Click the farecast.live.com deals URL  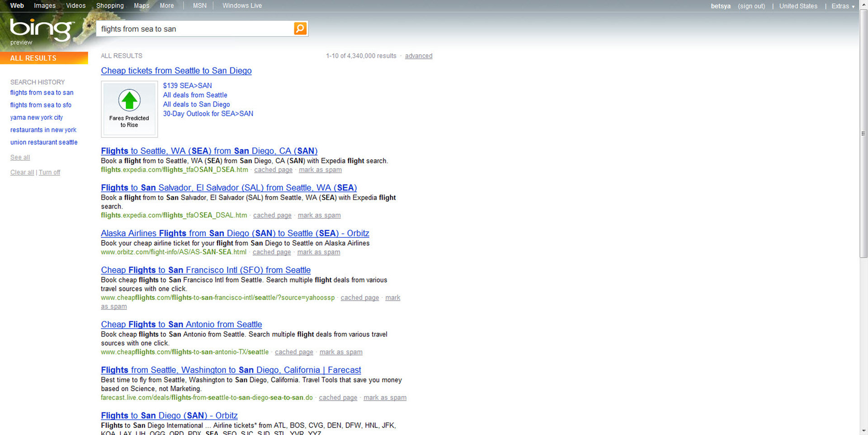(207, 397)
